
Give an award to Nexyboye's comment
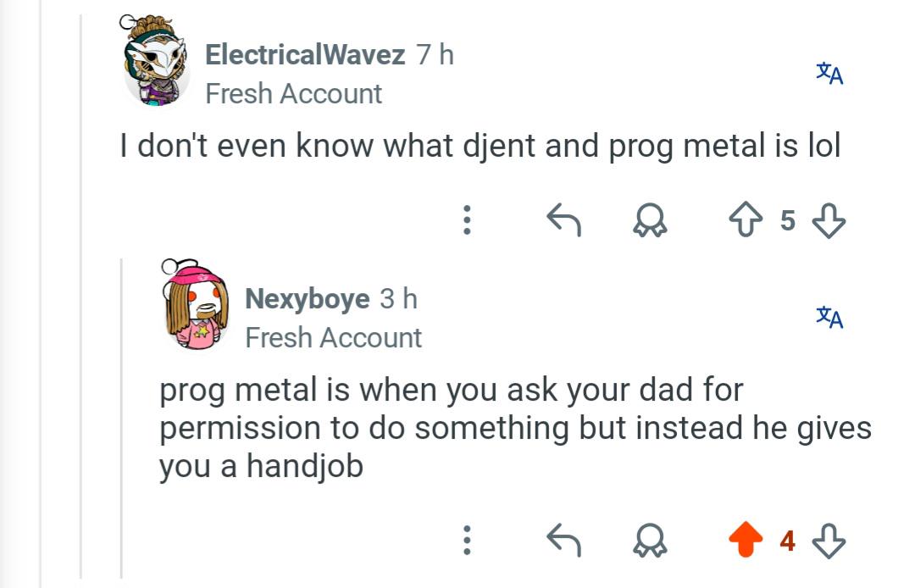click(x=648, y=538)
